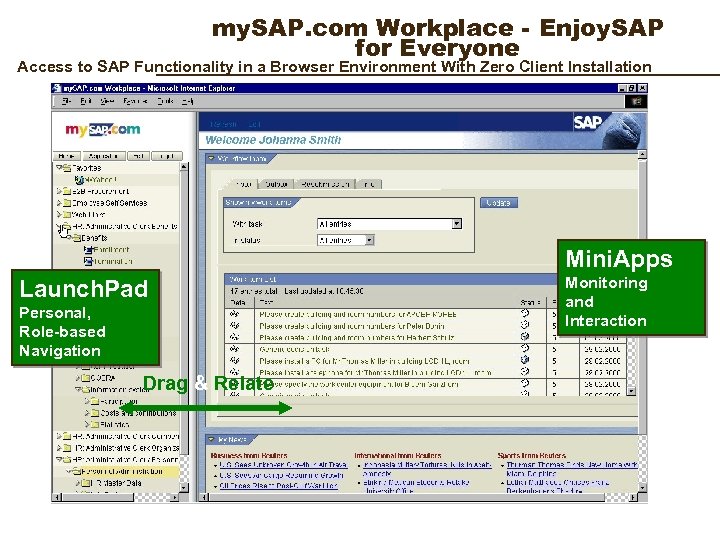720x540 pixels.
Task: Click the Personnel administration folder icon
Action: point(76,472)
